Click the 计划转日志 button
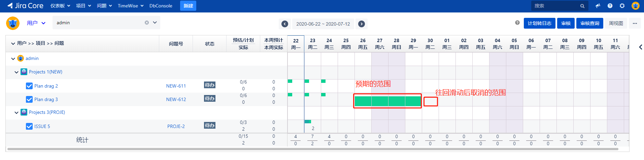Viewport: 644px width, 160px height. coord(539,23)
